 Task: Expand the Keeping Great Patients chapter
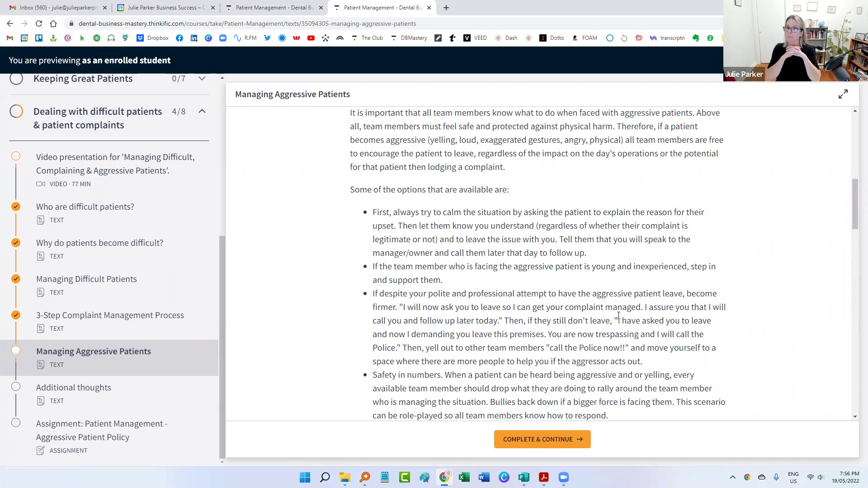pos(202,79)
